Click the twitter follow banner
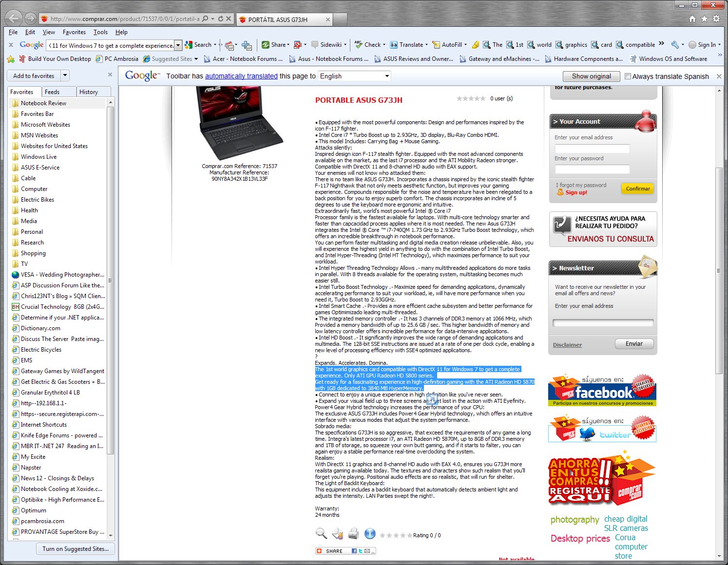This screenshot has height=565, width=728. point(602,429)
